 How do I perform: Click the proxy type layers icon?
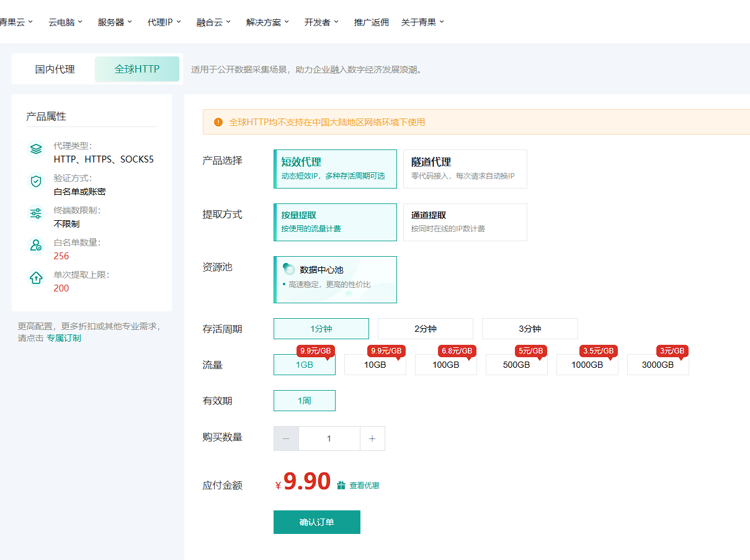coord(36,149)
